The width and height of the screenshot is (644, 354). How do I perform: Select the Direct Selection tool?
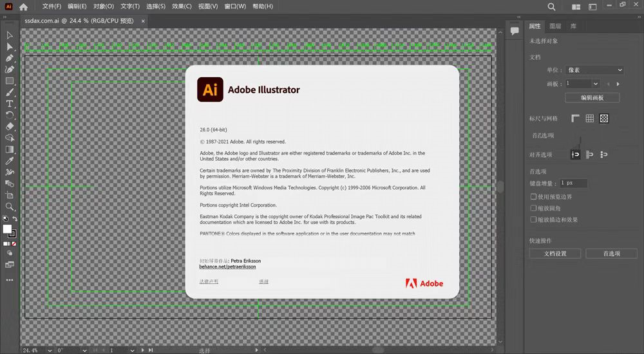click(10, 47)
